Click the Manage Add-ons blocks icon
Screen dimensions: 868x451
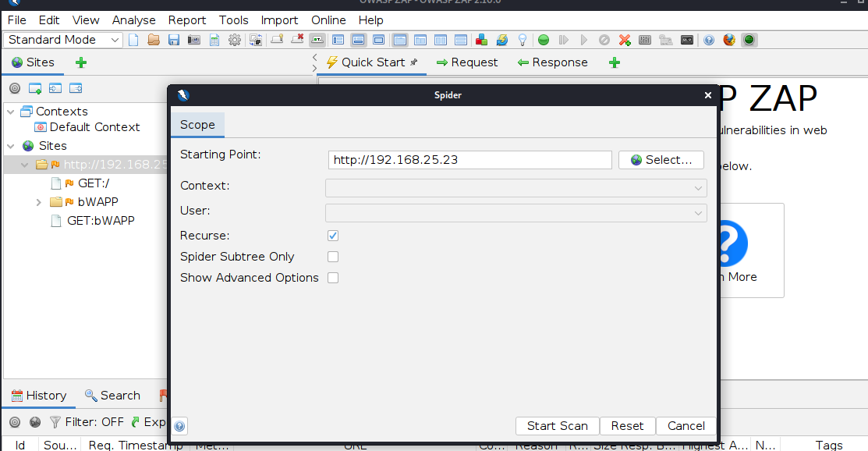tap(482, 40)
